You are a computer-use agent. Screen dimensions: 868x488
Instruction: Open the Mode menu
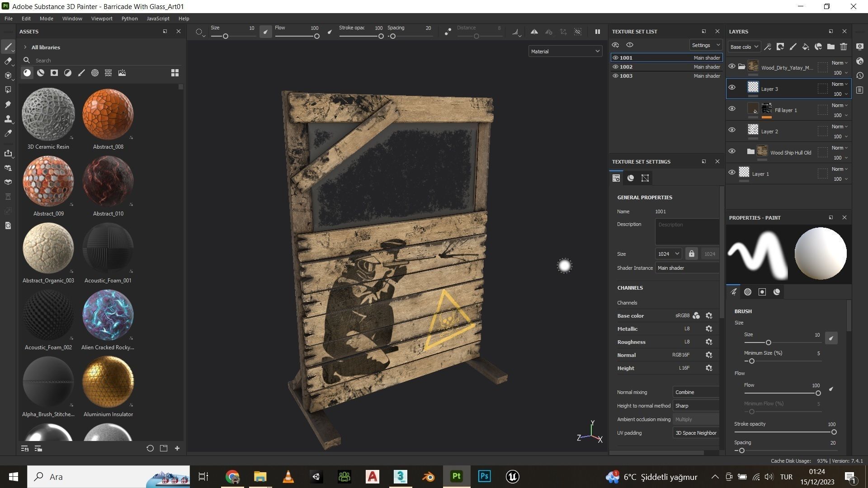point(47,19)
